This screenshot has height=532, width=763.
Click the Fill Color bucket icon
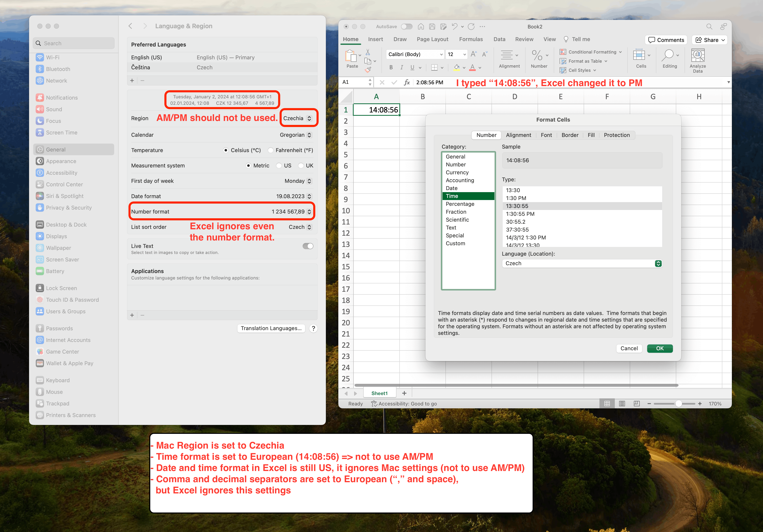[457, 67]
